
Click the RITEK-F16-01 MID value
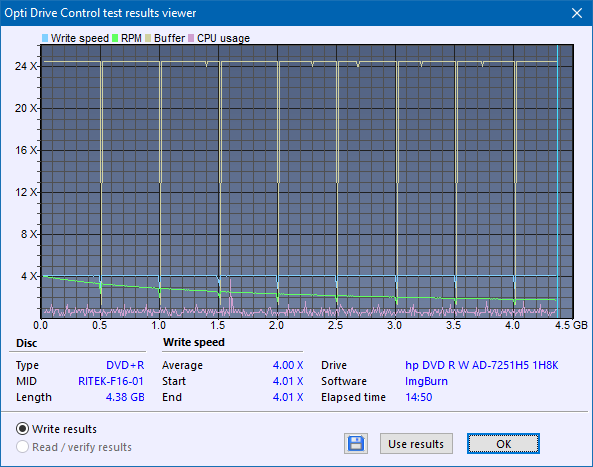pyautogui.click(x=111, y=381)
